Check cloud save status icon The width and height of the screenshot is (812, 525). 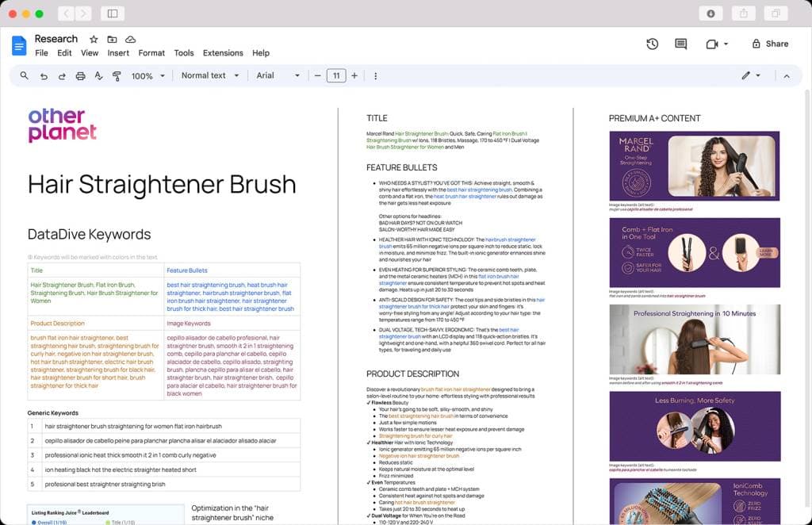tap(131, 40)
